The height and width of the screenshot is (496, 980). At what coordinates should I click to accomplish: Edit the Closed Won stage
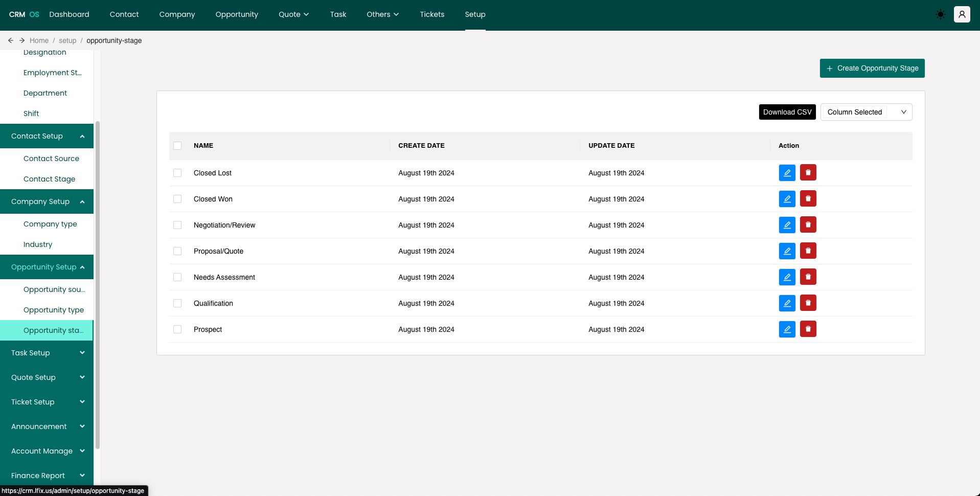787,199
